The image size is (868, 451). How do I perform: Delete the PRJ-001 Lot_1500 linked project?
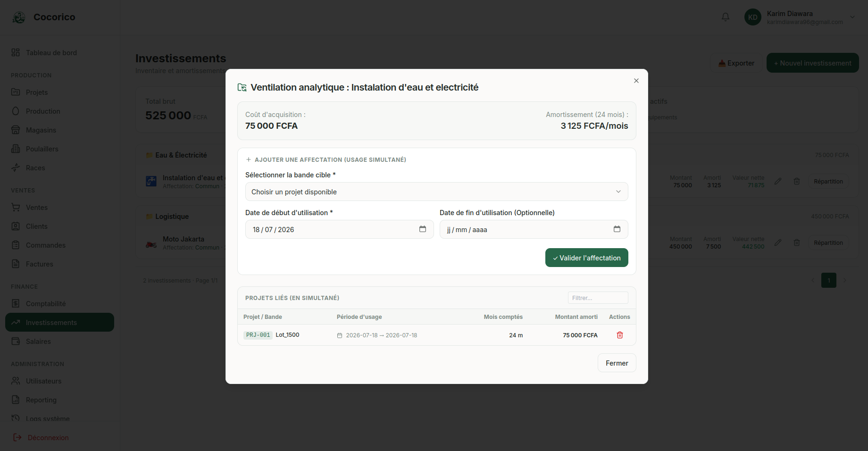620,335
